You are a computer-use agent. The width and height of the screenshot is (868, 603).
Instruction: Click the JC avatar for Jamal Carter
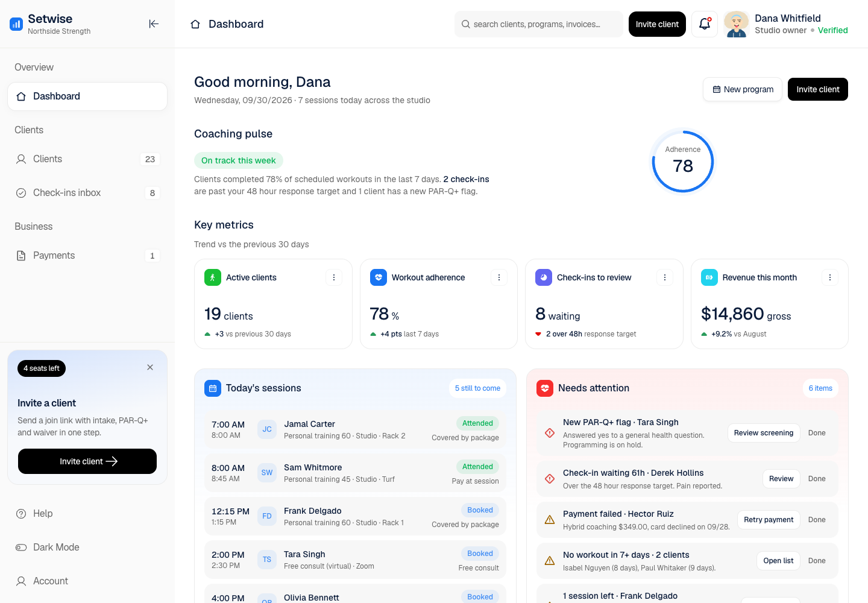[267, 429]
